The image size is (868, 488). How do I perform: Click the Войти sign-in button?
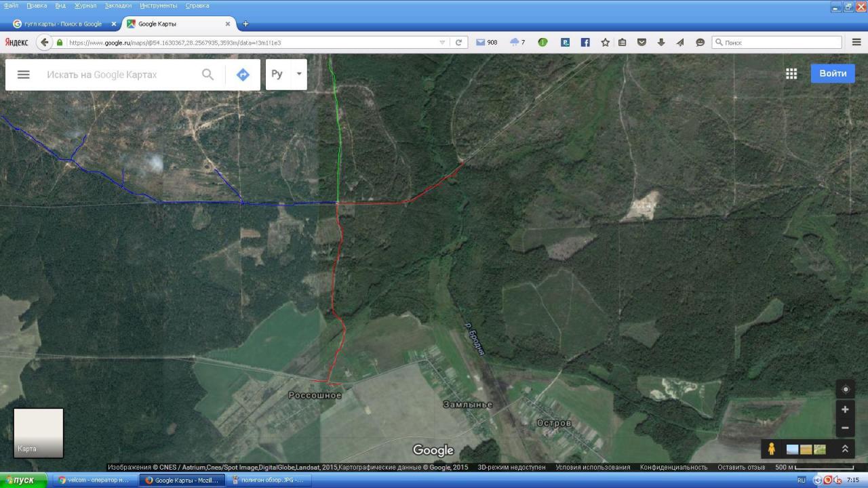coord(832,73)
